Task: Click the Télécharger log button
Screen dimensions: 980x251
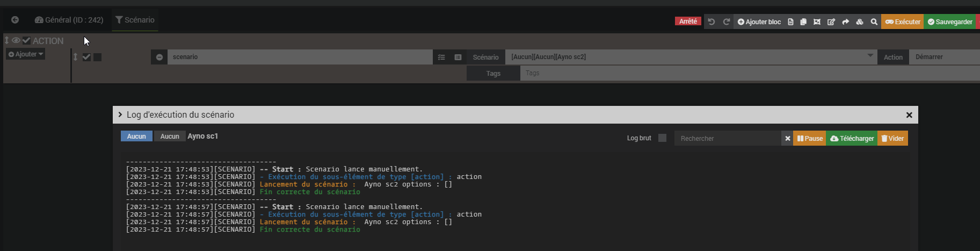Action: click(x=852, y=138)
